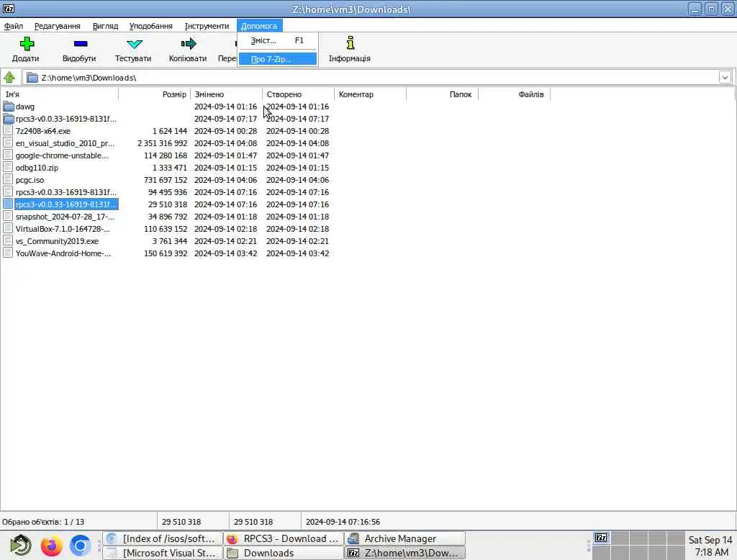Click the highlighted rpcs3 file of 29 510 318
The image size is (737, 560).
(x=65, y=204)
